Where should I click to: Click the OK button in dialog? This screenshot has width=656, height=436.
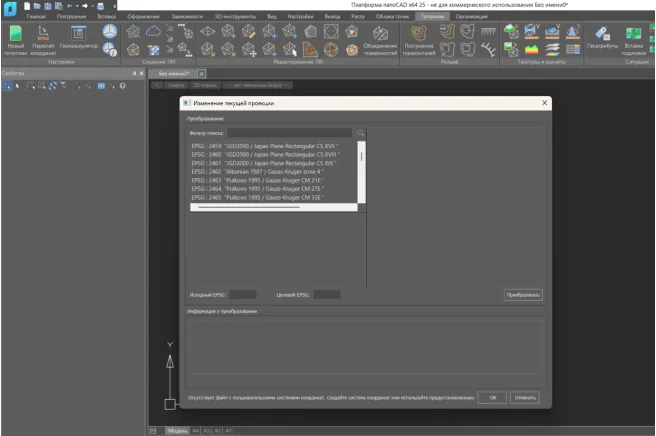coord(492,397)
